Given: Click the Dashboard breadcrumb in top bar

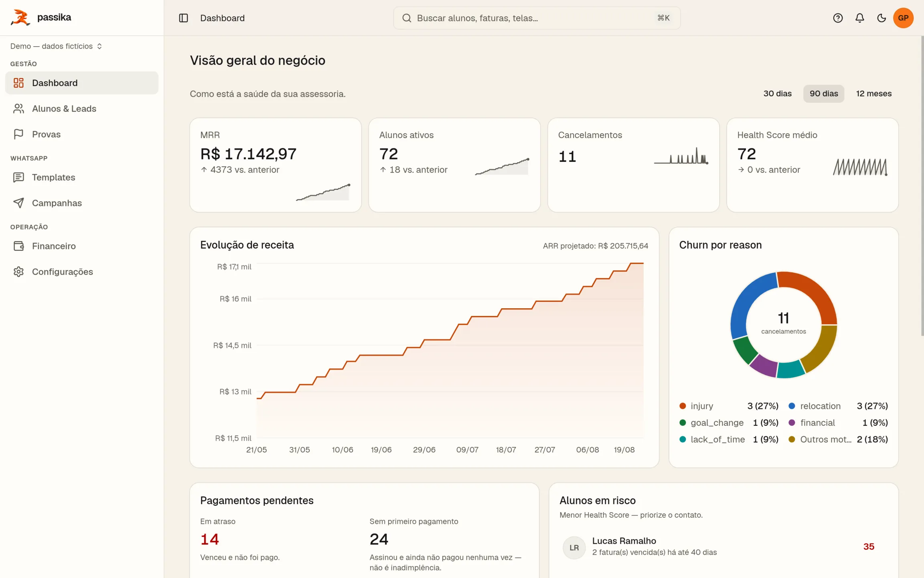Looking at the screenshot, I should click(222, 18).
